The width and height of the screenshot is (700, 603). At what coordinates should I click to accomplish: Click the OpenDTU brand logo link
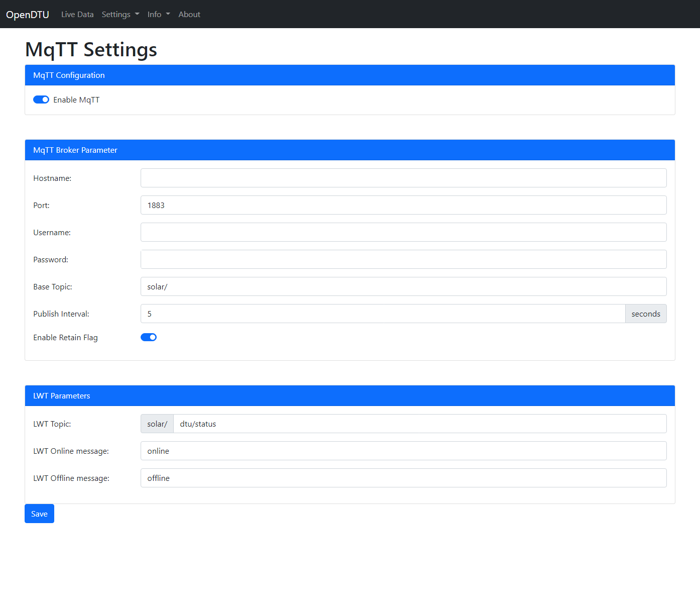(28, 15)
